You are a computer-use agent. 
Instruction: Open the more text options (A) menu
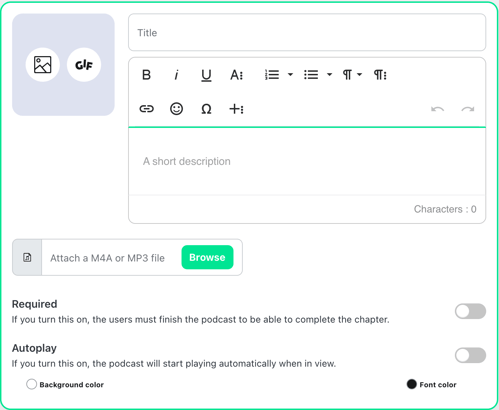point(236,75)
